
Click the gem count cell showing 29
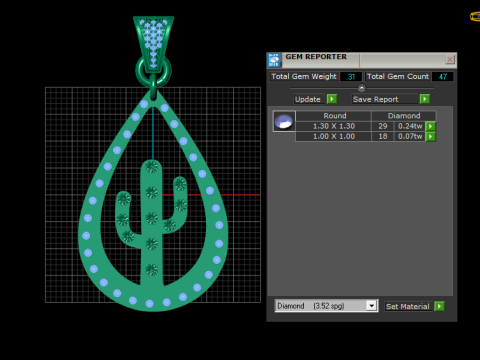(383, 126)
